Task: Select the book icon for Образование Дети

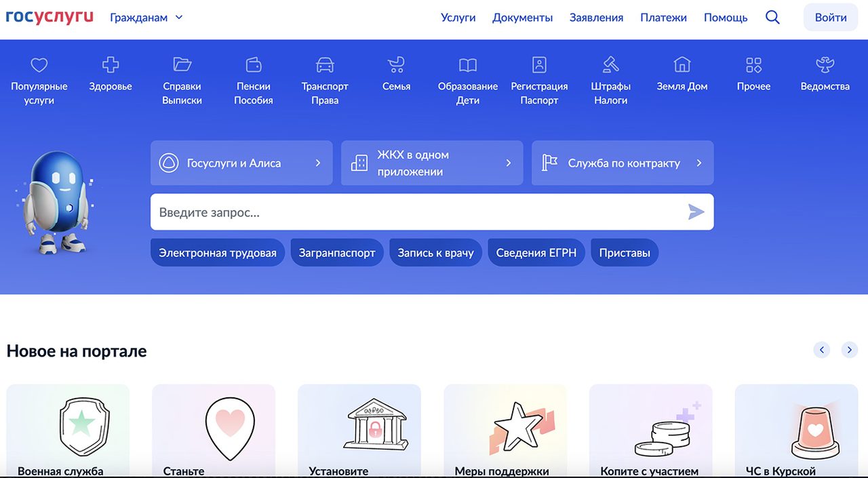Action: [x=468, y=65]
